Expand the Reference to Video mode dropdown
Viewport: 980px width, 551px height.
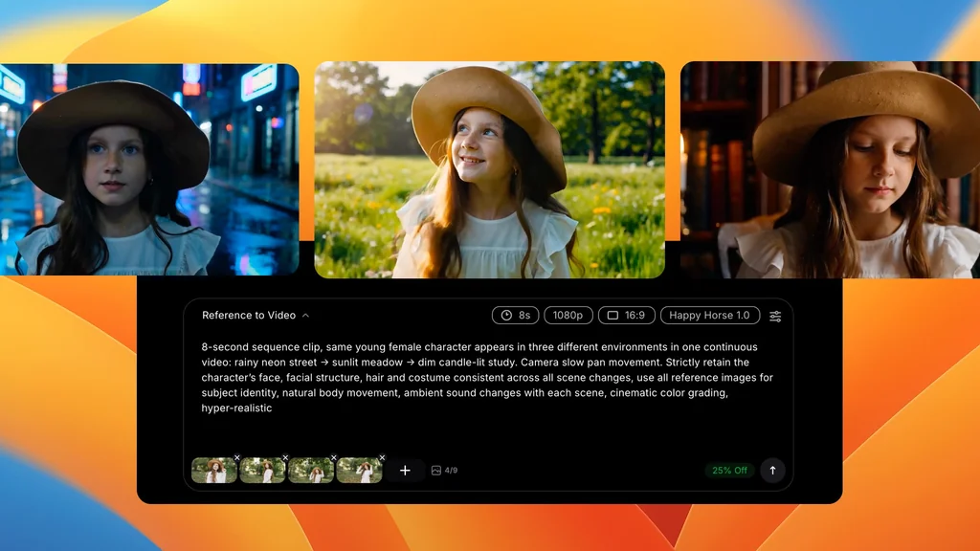256,316
